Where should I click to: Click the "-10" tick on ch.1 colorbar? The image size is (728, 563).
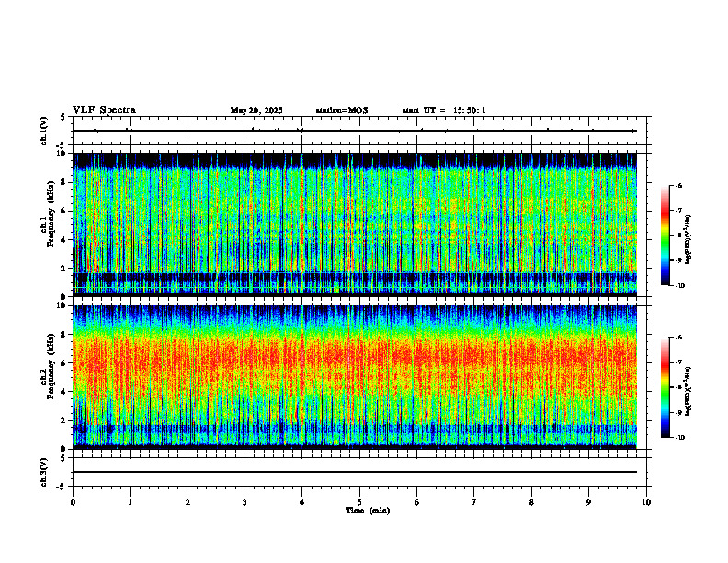click(x=680, y=286)
